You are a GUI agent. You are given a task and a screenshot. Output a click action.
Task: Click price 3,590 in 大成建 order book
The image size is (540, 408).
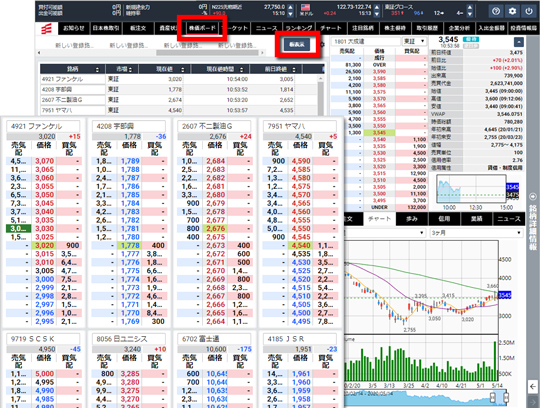[379, 72]
